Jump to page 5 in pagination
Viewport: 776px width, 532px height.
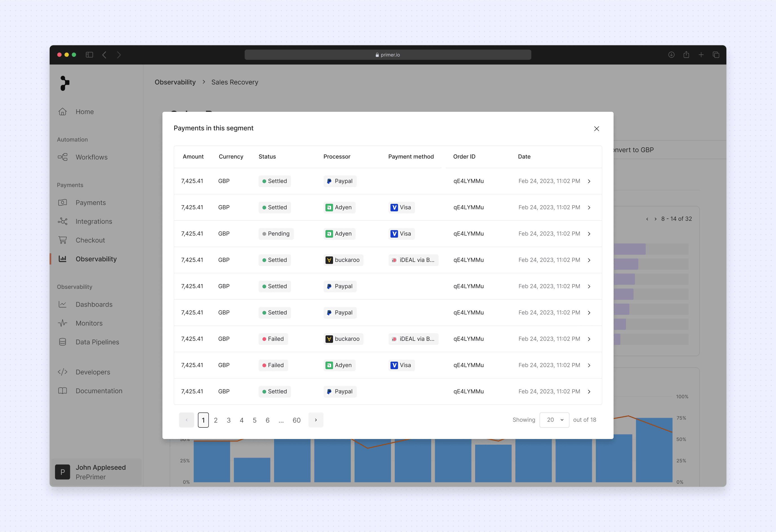(x=254, y=420)
